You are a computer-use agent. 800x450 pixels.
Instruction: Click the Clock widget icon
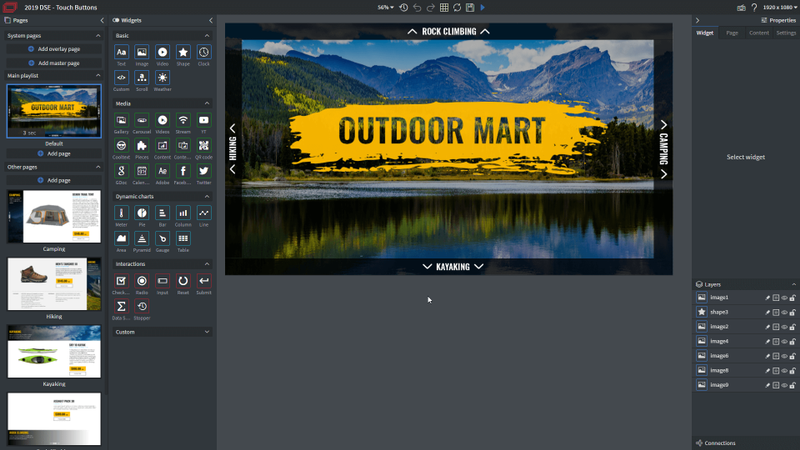click(x=204, y=52)
